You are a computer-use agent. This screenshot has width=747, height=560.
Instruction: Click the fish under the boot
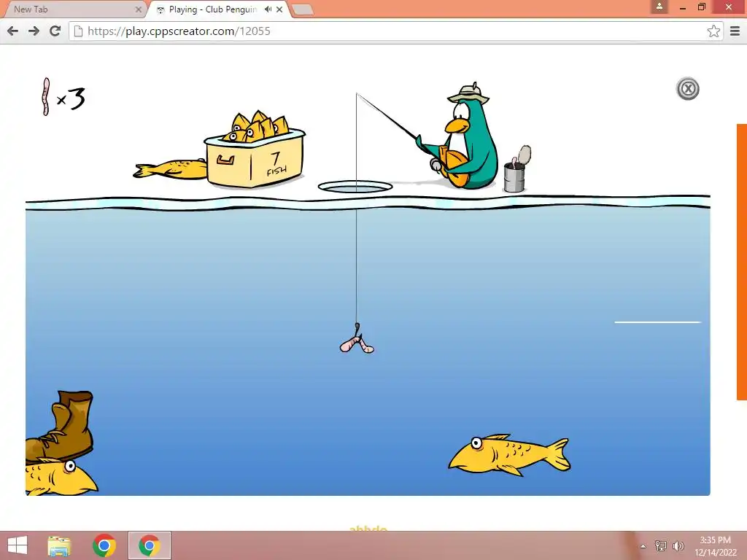click(x=61, y=477)
